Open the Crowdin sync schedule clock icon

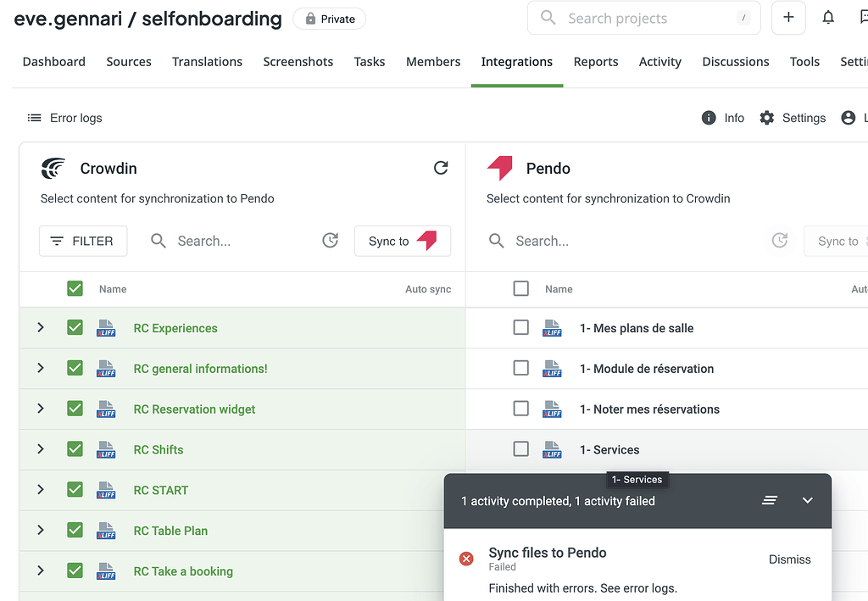pos(331,241)
